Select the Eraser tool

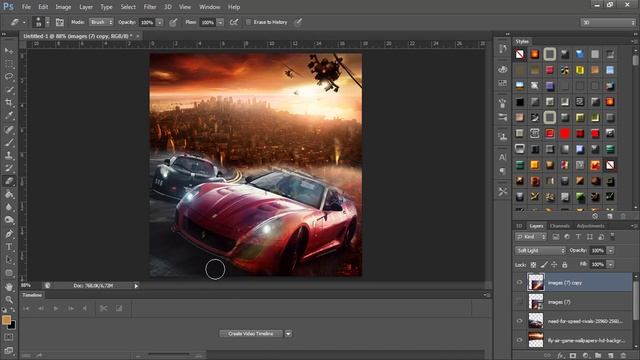click(x=9, y=181)
